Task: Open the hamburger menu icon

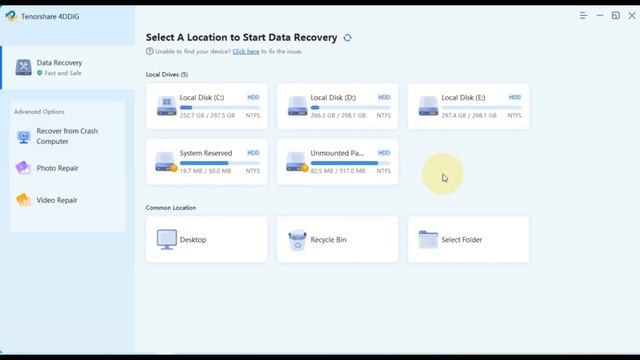Action: click(583, 16)
